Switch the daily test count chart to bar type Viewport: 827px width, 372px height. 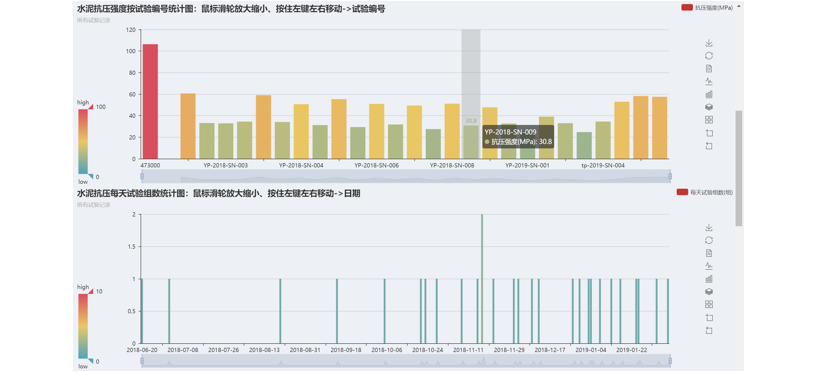click(x=709, y=279)
